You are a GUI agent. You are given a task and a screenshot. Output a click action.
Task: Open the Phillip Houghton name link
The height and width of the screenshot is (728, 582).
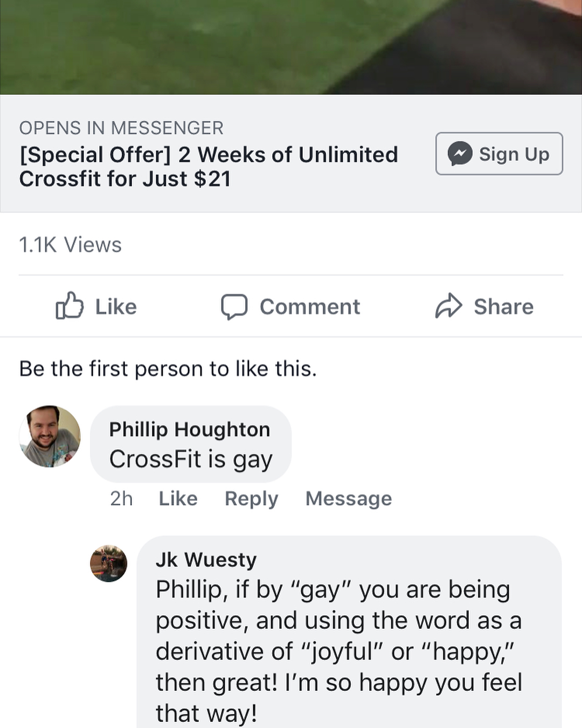pyautogui.click(x=190, y=429)
